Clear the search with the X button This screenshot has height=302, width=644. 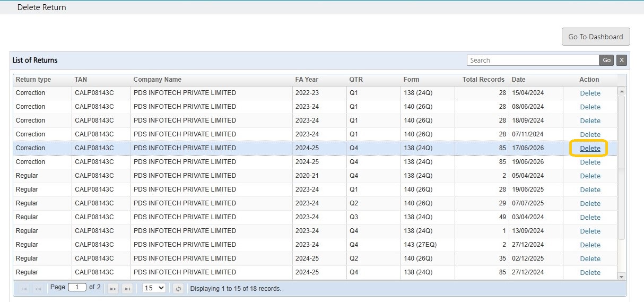click(x=622, y=61)
